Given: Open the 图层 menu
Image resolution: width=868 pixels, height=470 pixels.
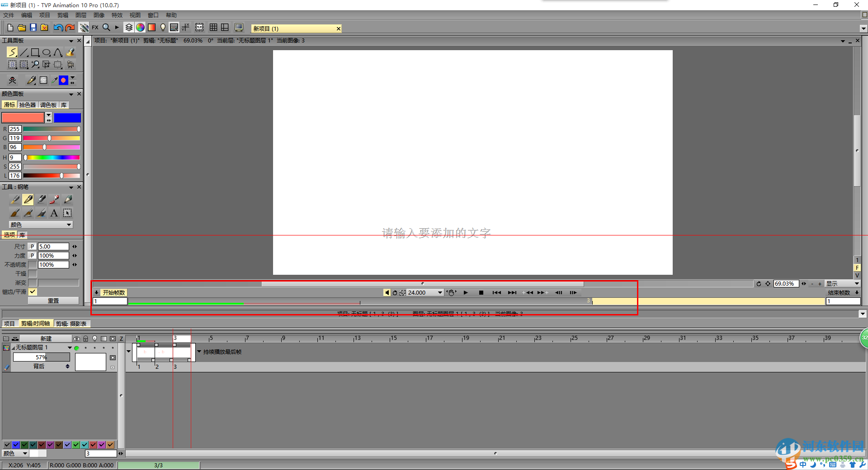Looking at the screenshot, I should (x=80, y=15).
